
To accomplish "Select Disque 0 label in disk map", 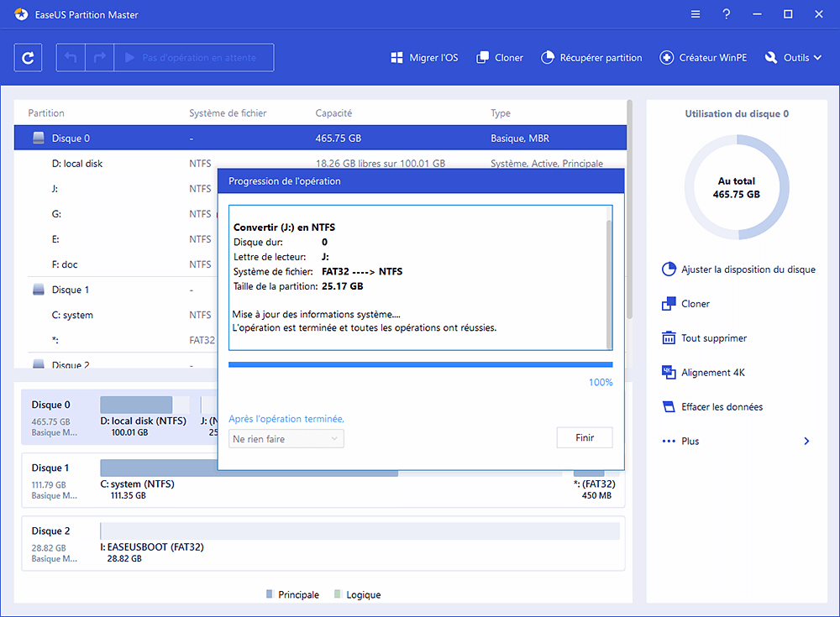I will pyautogui.click(x=51, y=405).
